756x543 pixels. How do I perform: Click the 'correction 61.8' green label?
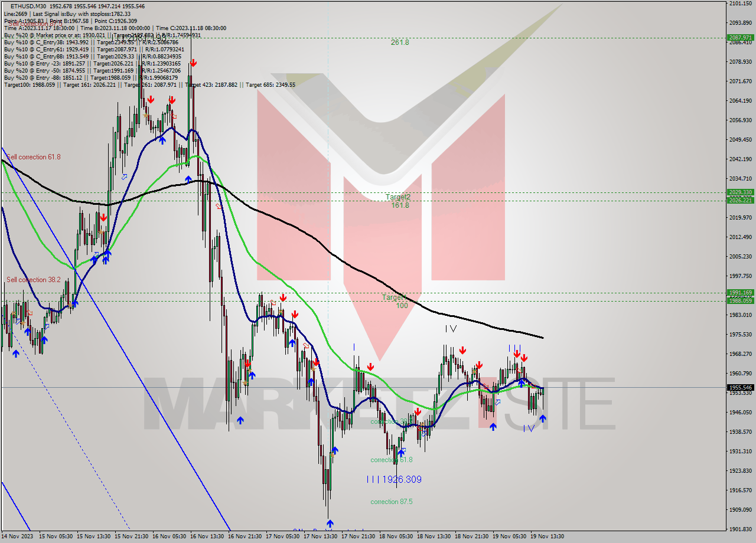point(392,460)
